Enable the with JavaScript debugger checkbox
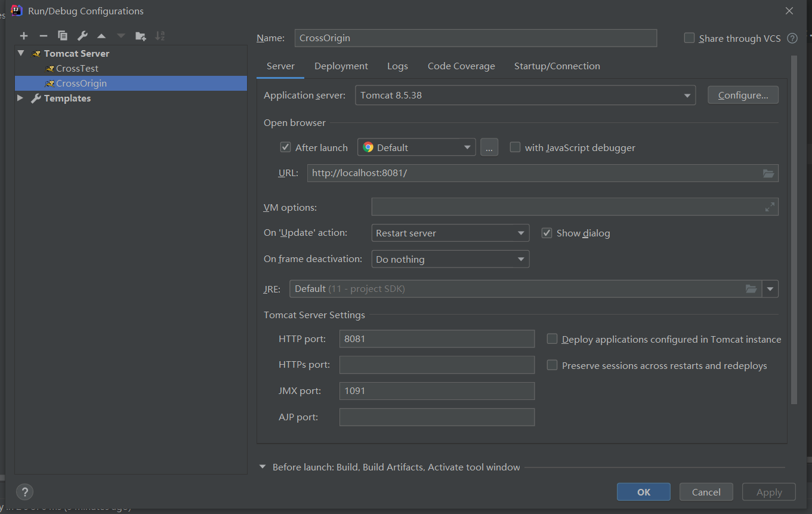Image resolution: width=812 pixels, height=514 pixels. [x=515, y=147]
